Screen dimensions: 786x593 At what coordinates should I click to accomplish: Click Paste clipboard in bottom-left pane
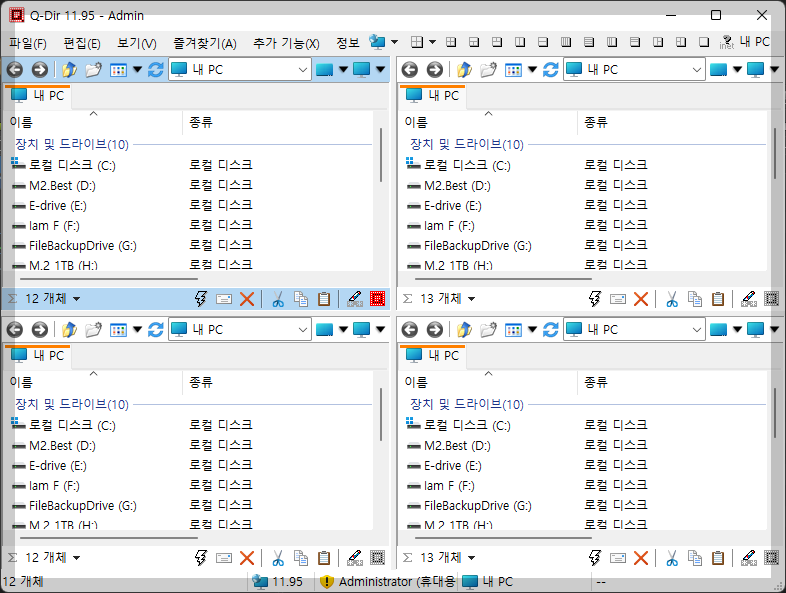coord(324,558)
